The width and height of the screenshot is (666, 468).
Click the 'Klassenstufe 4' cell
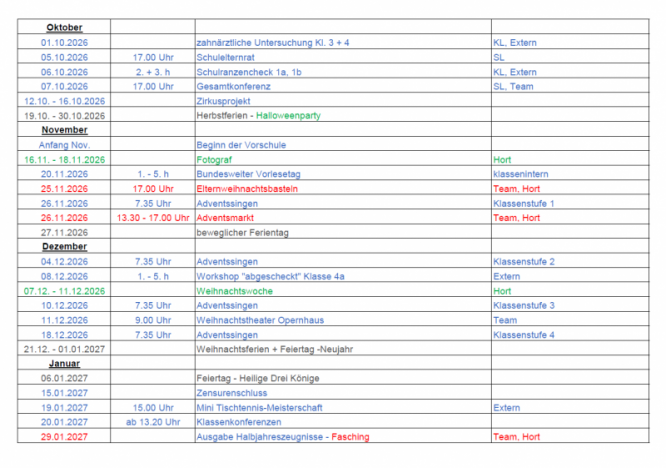click(524, 335)
